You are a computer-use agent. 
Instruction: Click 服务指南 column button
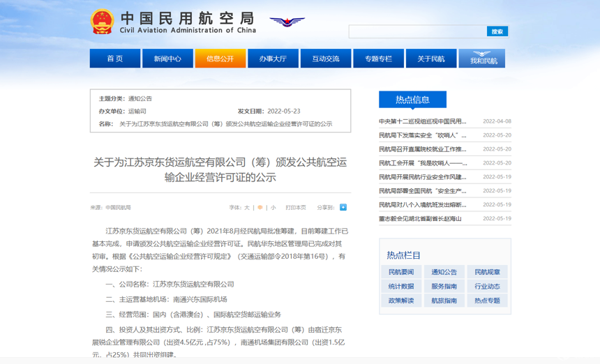[444, 286]
